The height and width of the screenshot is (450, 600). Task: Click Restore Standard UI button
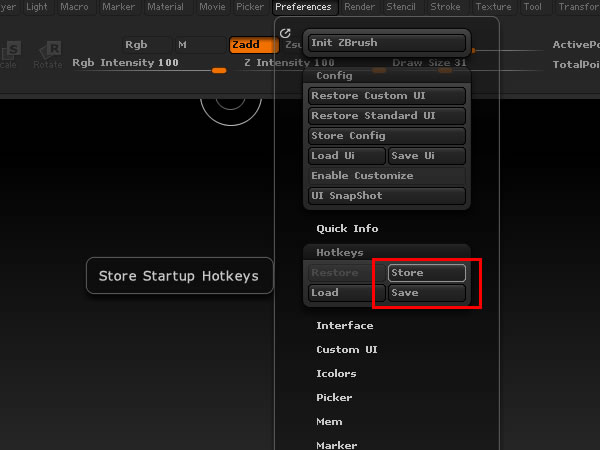pos(387,116)
